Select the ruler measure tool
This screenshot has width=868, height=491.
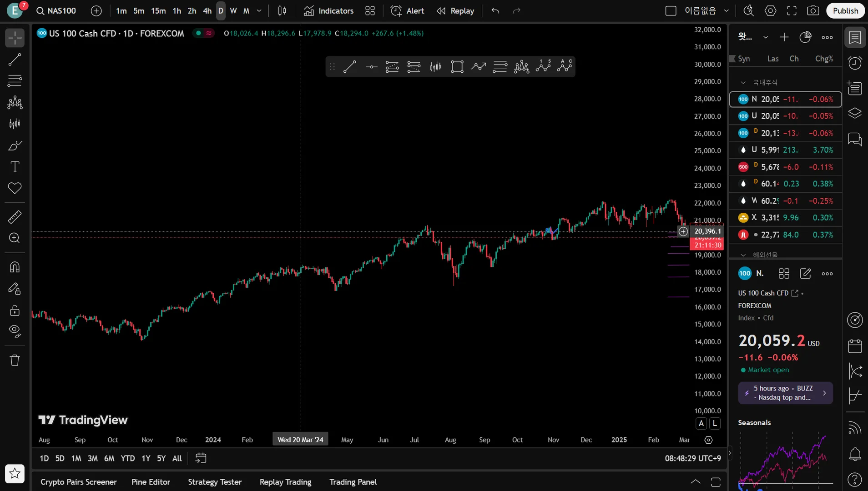(15, 217)
